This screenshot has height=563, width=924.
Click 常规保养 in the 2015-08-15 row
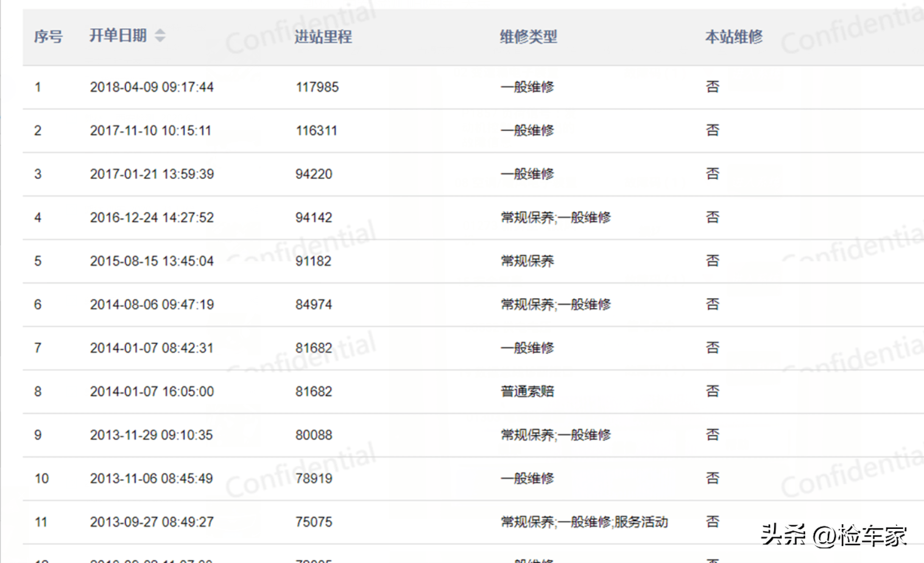527,261
